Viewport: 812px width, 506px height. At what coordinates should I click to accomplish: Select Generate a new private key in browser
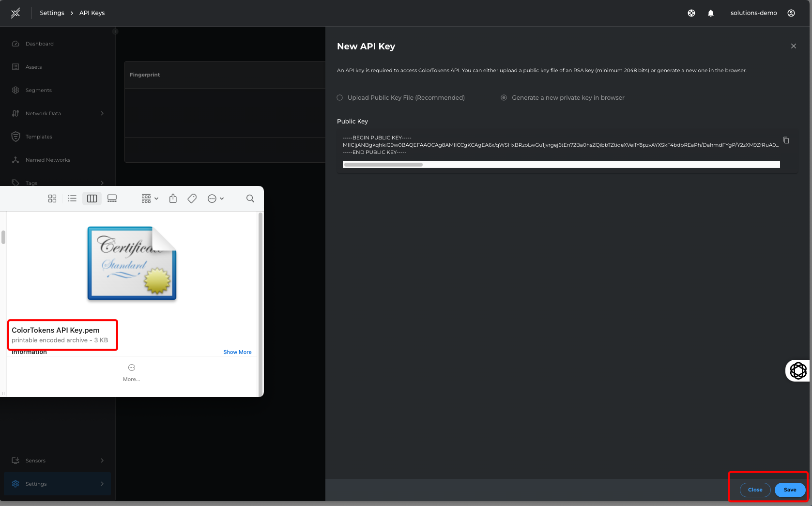504,97
